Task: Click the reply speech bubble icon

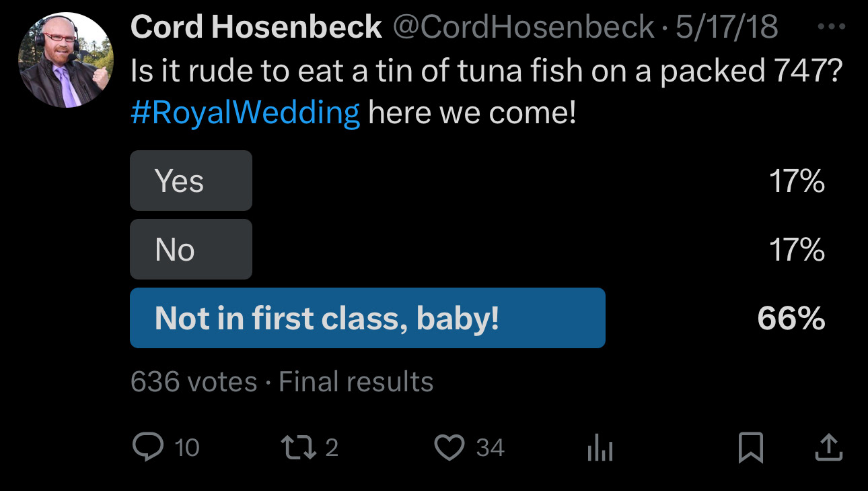Action: tap(146, 447)
